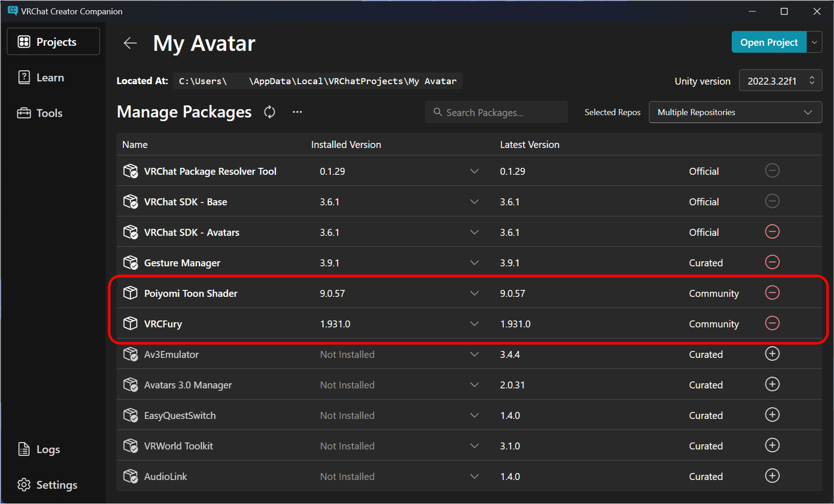Click Not Installed in the Av3Emulator row
This screenshot has width=834, height=504.
(x=347, y=354)
